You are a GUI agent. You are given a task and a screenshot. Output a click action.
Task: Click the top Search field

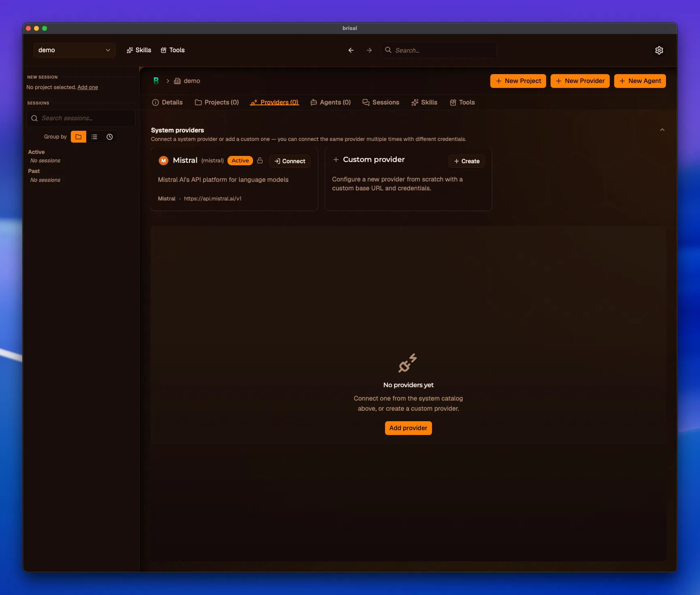coord(438,50)
